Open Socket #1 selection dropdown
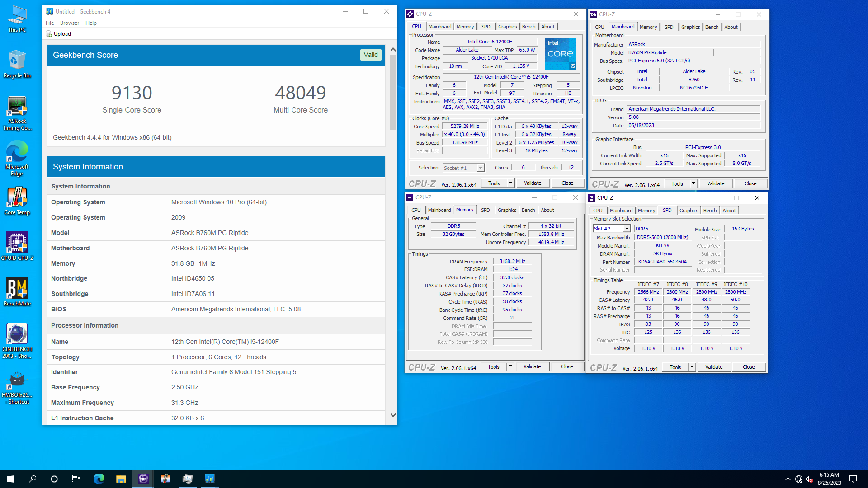 [x=463, y=168]
